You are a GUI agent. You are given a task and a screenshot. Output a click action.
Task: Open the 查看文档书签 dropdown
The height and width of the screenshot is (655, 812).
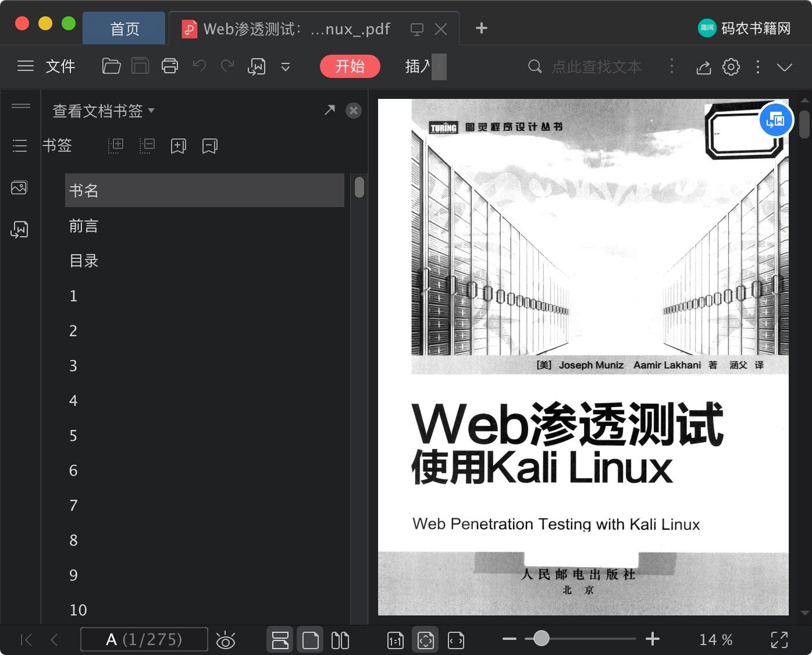pyautogui.click(x=104, y=111)
